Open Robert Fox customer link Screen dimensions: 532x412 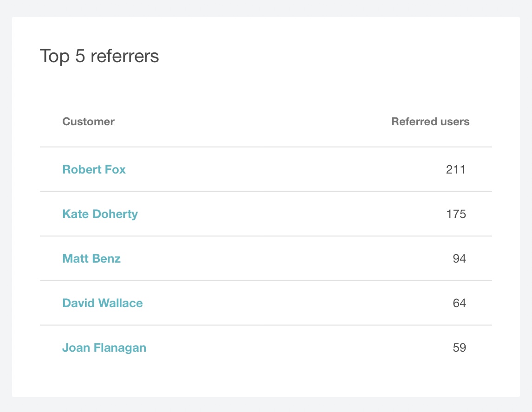pyautogui.click(x=94, y=169)
